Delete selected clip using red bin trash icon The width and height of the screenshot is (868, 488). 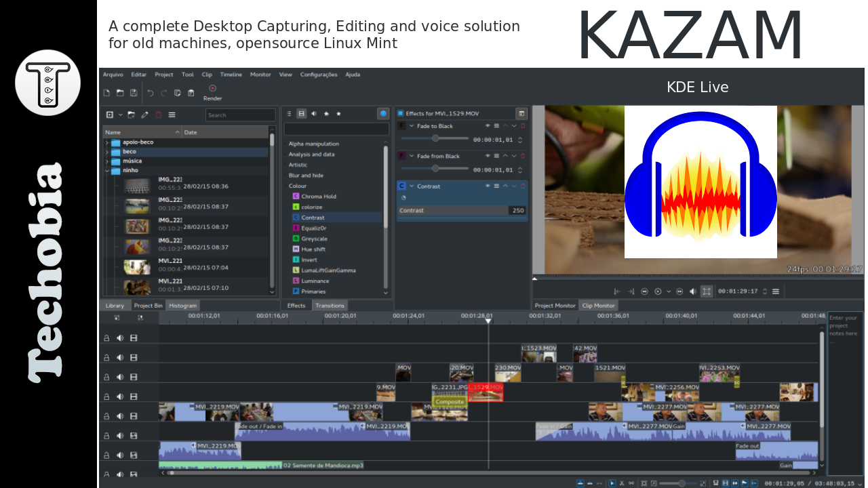tap(158, 115)
